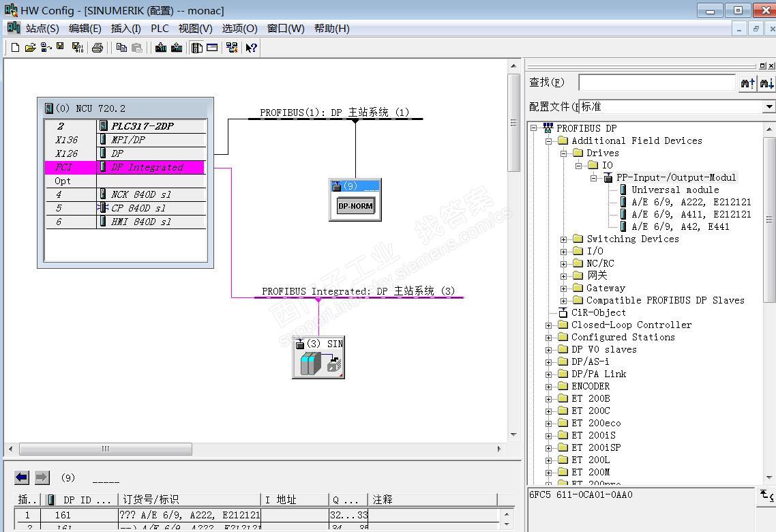Click the New station toolbar icon

[15, 48]
